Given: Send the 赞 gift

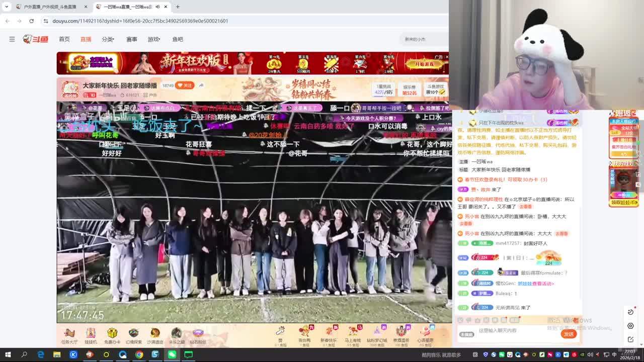Looking at the screenshot, I should tap(280, 332).
